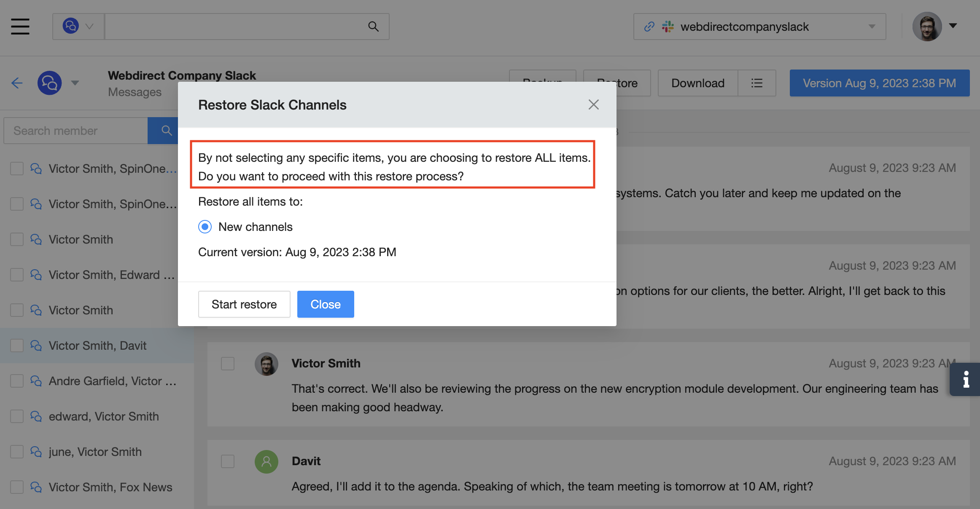This screenshot has height=509, width=980.
Task: Click the search magnifier in top bar
Action: coord(373,27)
